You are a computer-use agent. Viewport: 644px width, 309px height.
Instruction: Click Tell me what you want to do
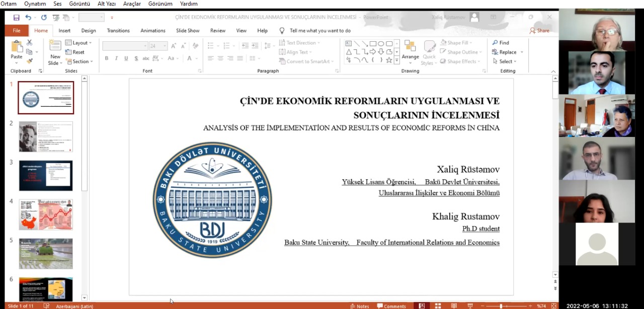[x=320, y=31]
